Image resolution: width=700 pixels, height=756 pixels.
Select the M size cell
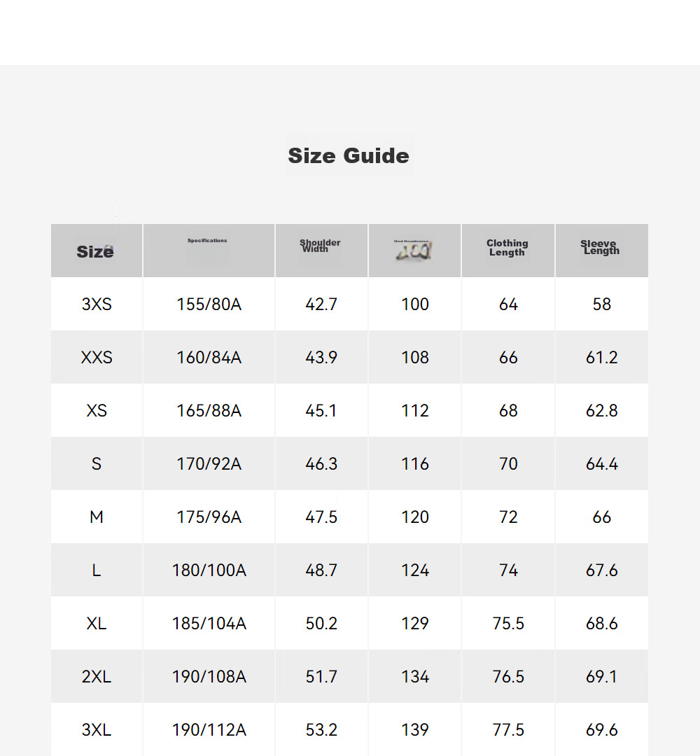97,517
